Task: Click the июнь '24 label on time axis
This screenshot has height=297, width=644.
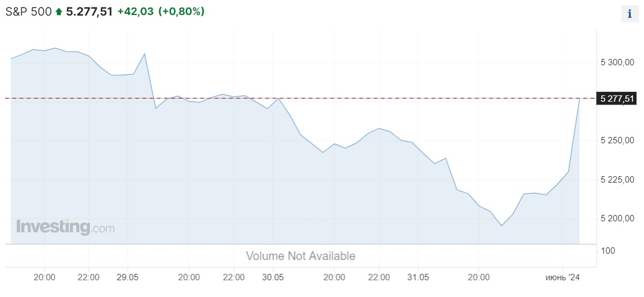Action: point(562,278)
